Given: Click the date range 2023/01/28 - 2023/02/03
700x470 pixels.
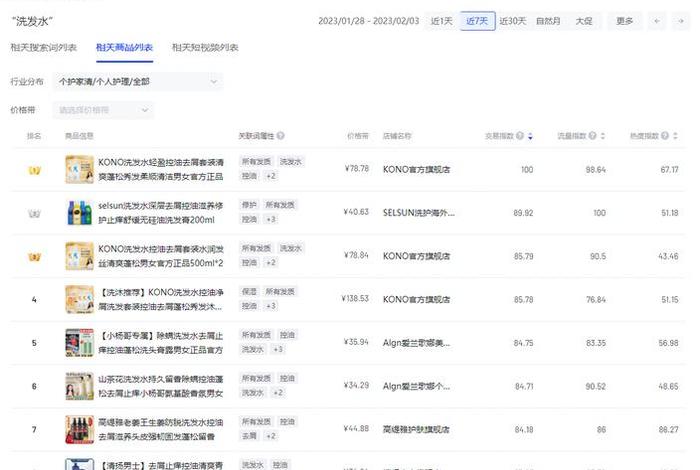Looking at the screenshot, I should pos(369,21).
